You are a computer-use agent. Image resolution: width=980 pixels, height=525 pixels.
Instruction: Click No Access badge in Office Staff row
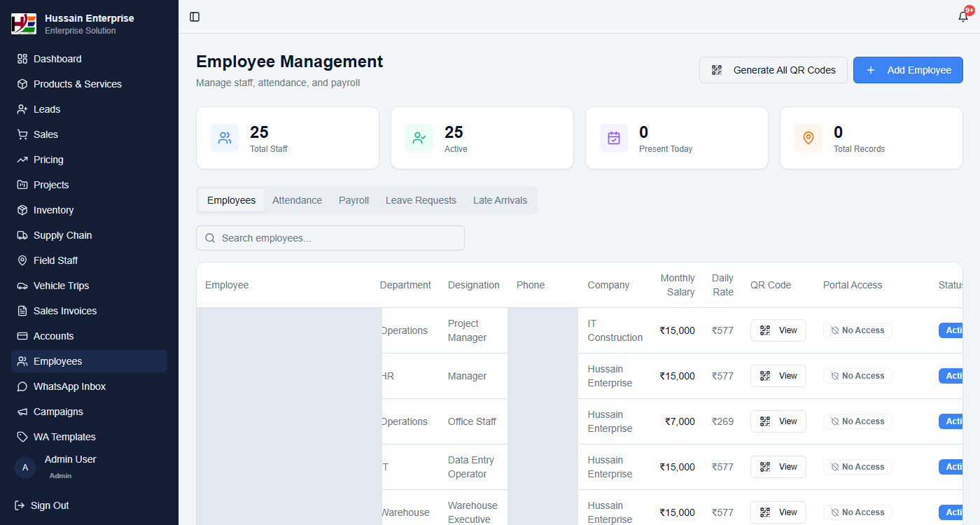tap(857, 421)
